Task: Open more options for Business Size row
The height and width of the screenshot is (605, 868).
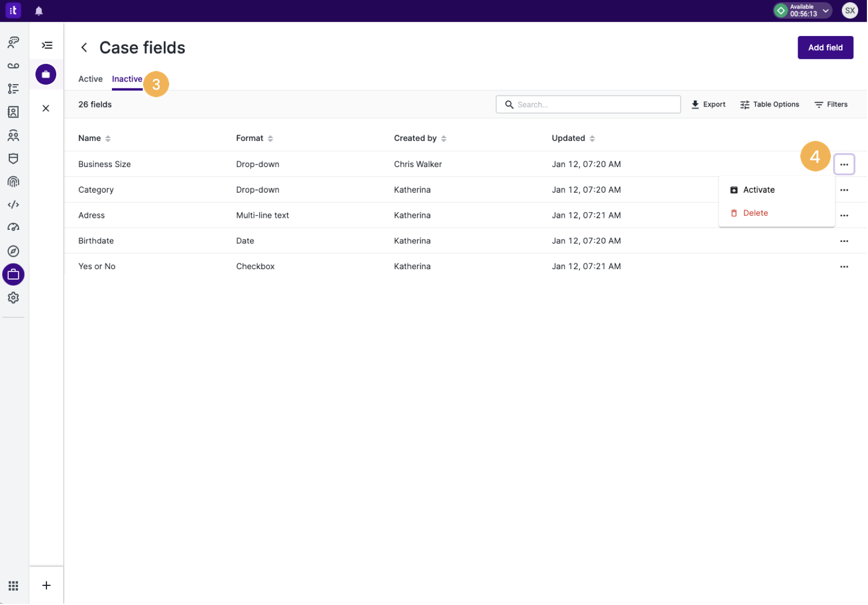Action: [844, 164]
